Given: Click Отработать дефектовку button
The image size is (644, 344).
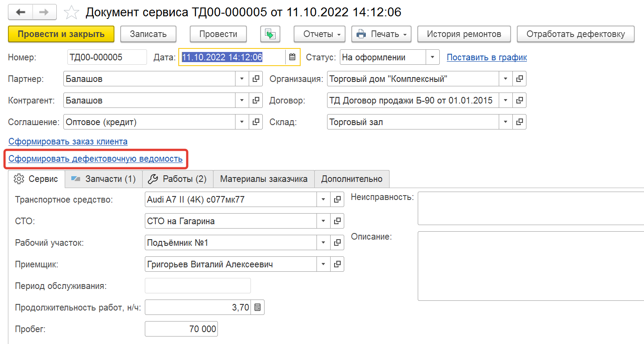Looking at the screenshot, I should coord(576,34).
